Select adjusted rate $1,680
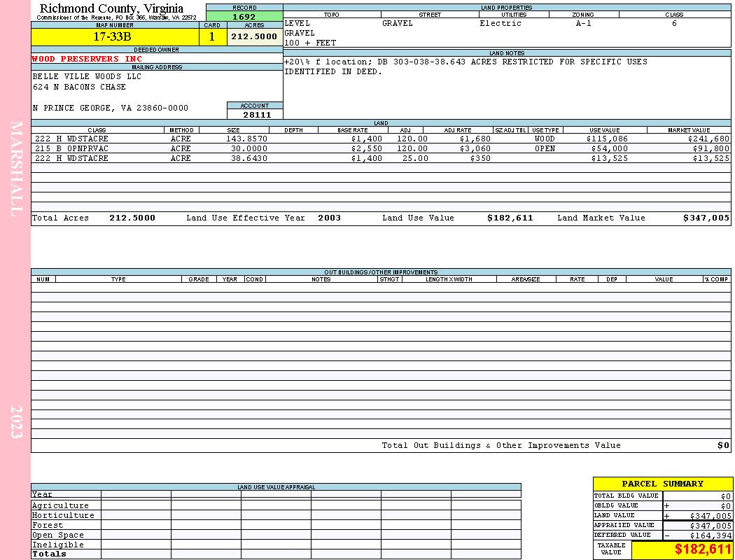This screenshot has height=560, width=735. click(475, 139)
